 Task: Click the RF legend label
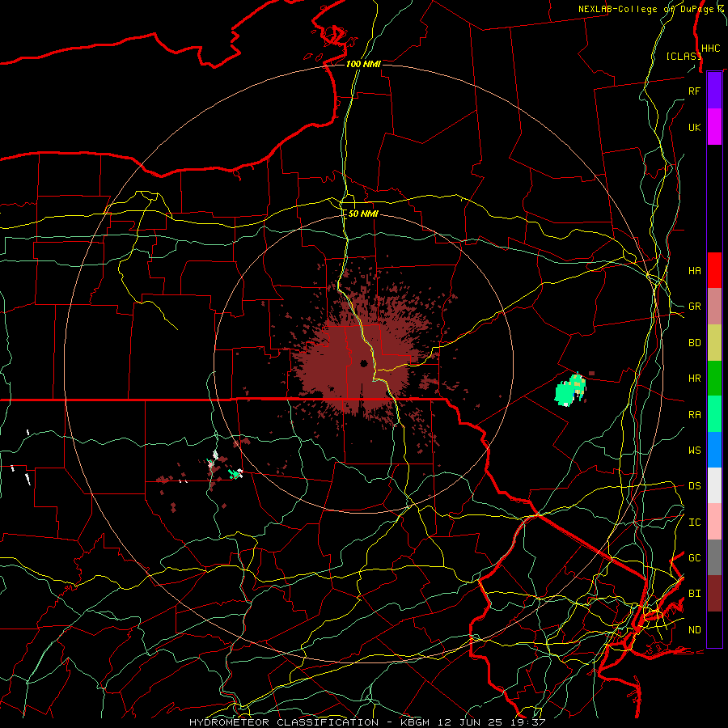pos(694,91)
